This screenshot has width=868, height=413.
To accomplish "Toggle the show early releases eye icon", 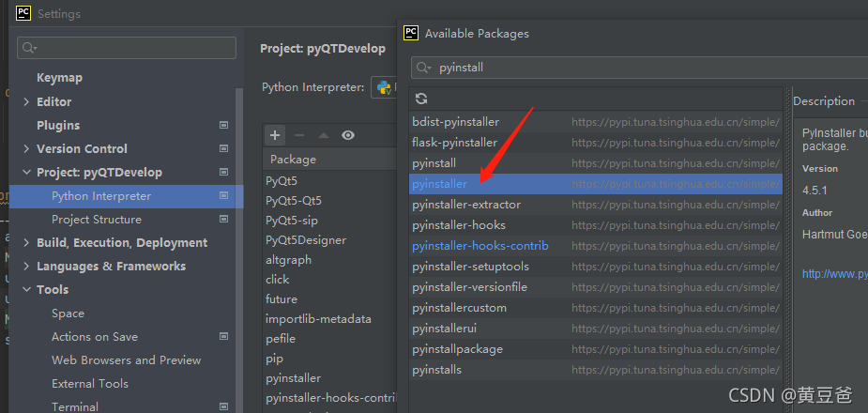I will click(348, 135).
